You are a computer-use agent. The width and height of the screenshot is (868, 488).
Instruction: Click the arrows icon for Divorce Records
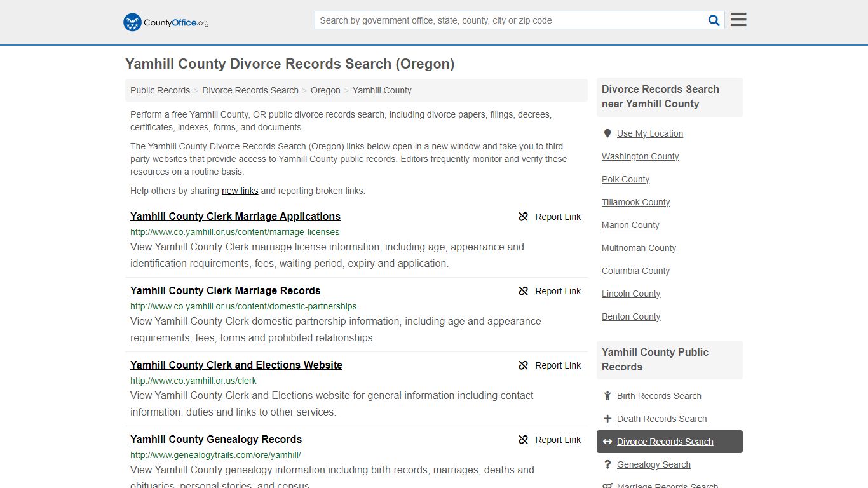(x=607, y=442)
